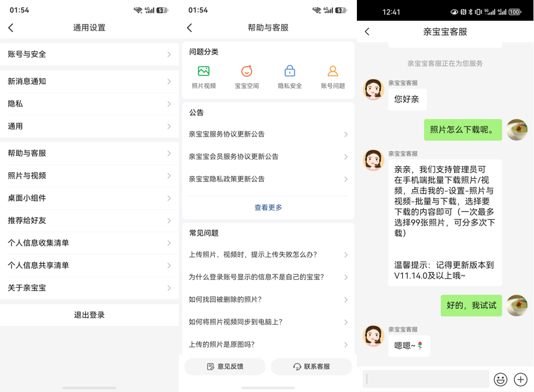Tap the 亲宝宝客服正在为您服务 notice text
Image resolution: width=534 pixels, height=392 pixels.
tap(445, 63)
